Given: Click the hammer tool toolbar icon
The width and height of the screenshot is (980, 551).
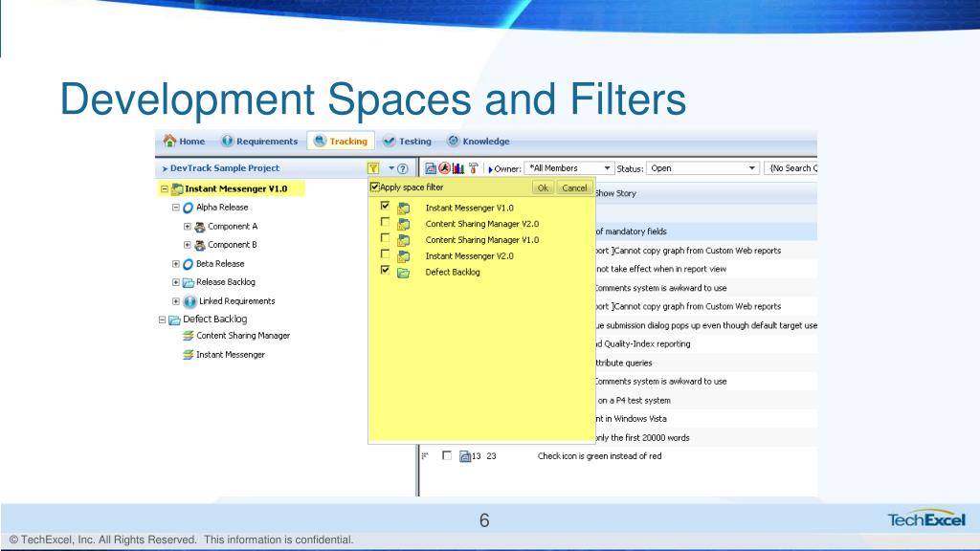Looking at the screenshot, I should pyautogui.click(x=473, y=168).
